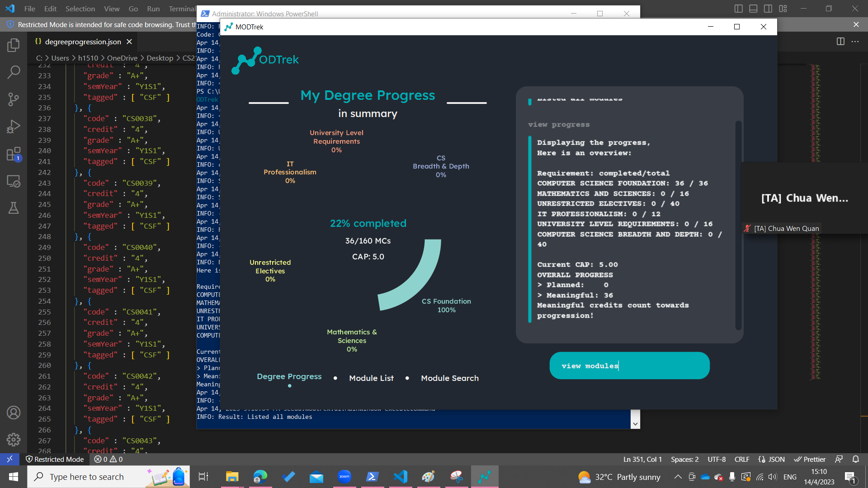Click the Accounts icon
This screenshot has width=868, height=488.
(x=14, y=413)
